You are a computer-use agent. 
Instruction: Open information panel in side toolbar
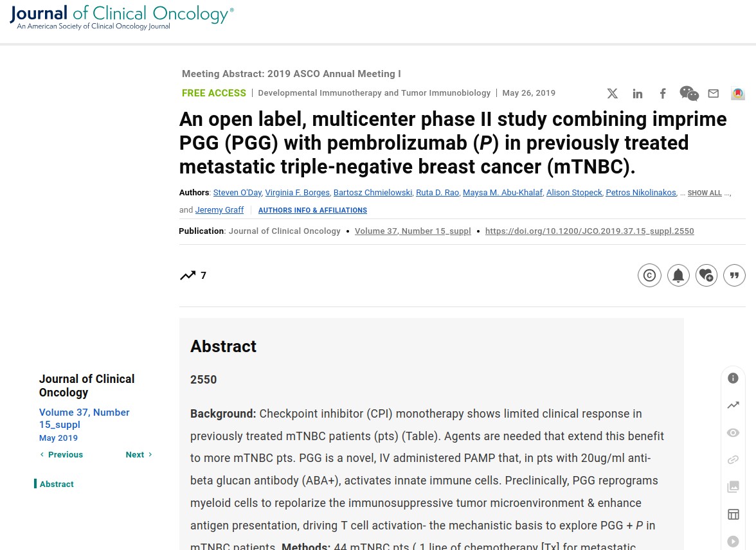tap(733, 378)
